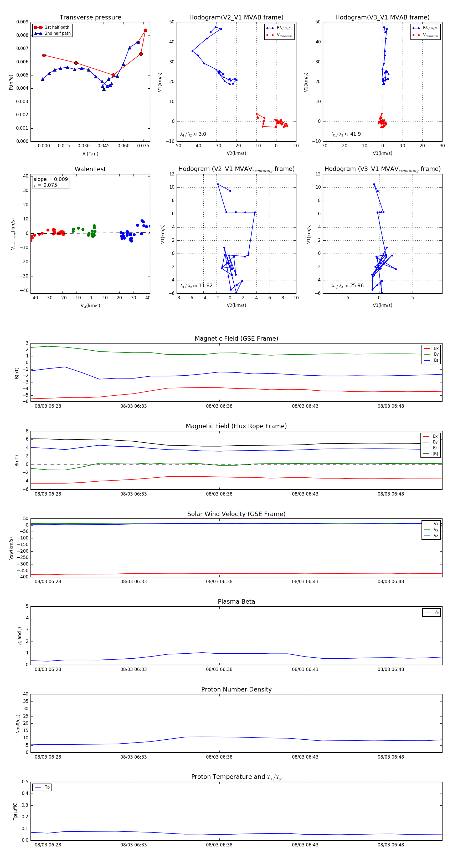This screenshot has width=473, height=868.
Task: Select the By' legend entry in Flux Rope panel
Action: coord(431,442)
